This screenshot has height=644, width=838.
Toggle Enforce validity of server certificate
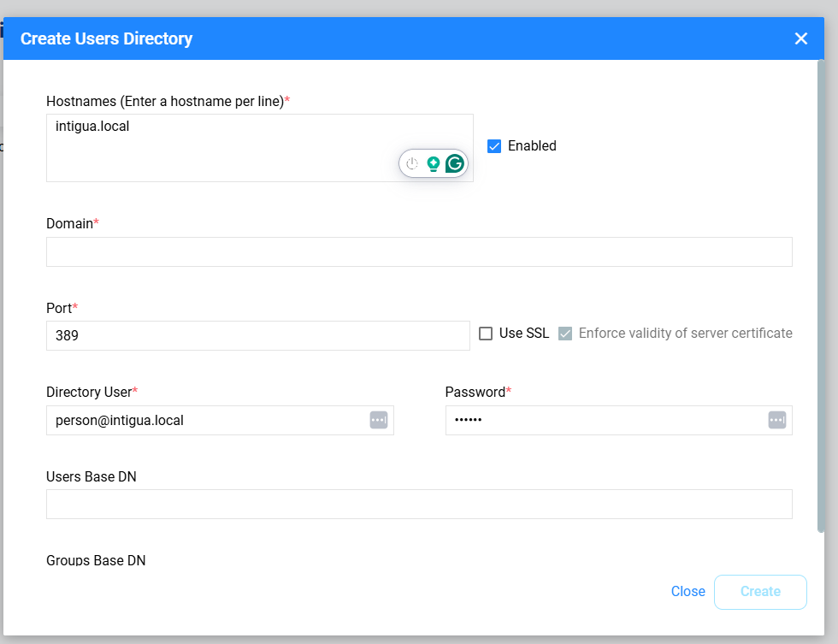(x=565, y=334)
